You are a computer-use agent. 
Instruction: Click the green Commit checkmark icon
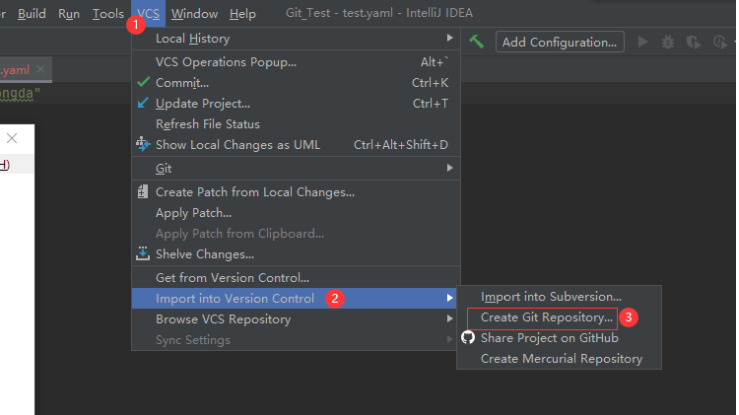[143, 82]
